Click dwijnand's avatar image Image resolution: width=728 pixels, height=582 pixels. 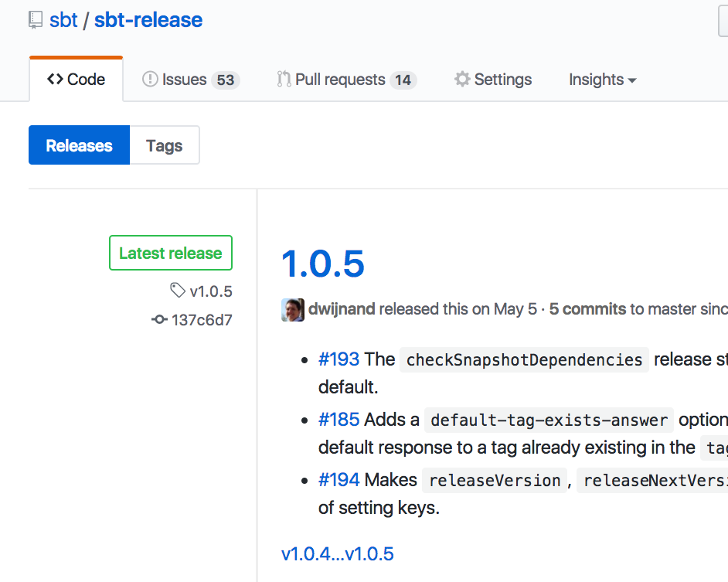[292, 310]
